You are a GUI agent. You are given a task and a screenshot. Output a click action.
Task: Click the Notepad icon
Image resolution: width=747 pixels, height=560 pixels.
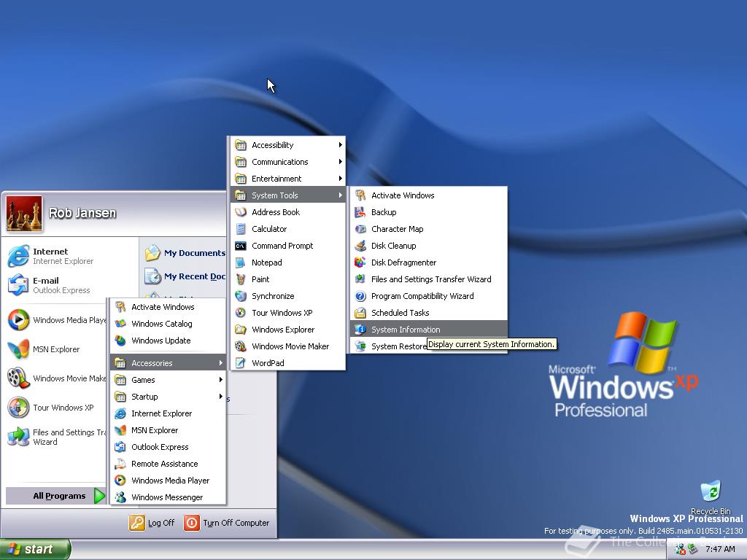pyautogui.click(x=241, y=262)
